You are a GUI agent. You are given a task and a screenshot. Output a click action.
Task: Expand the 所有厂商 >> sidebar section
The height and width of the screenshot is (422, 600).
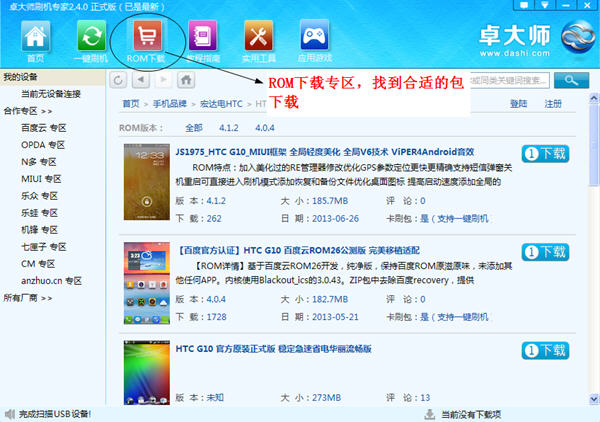pyautogui.click(x=28, y=298)
